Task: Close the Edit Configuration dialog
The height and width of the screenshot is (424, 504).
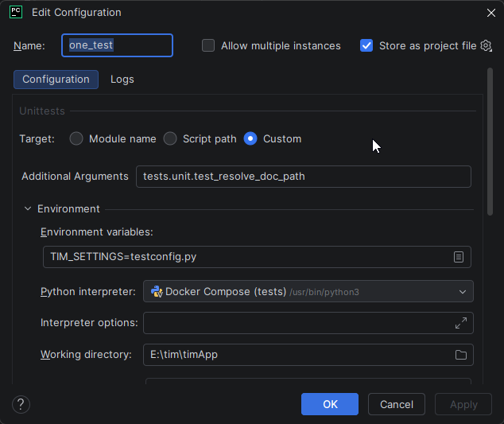Action: click(490, 13)
